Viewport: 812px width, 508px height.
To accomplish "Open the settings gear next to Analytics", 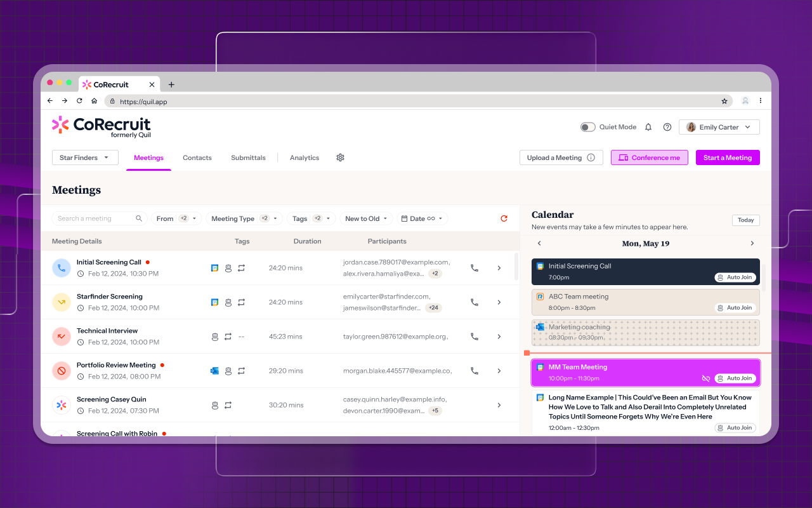I will point(340,157).
